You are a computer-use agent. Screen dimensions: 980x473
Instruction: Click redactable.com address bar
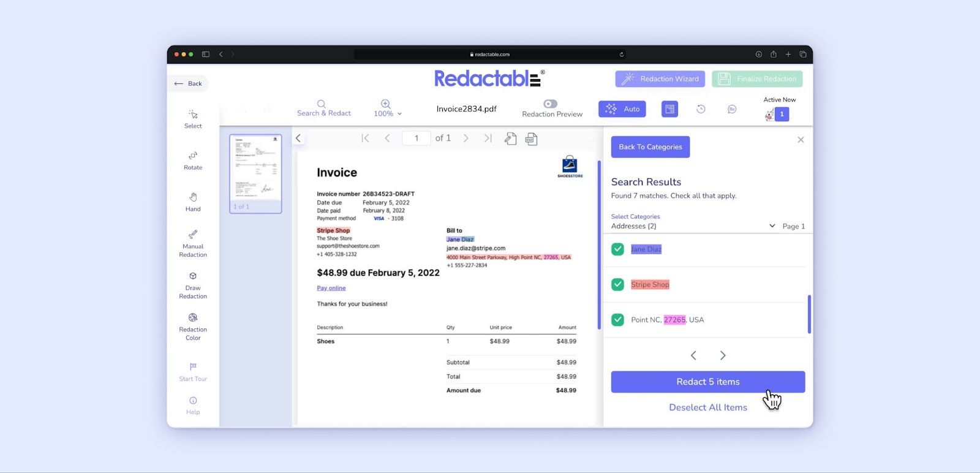click(x=490, y=55)
